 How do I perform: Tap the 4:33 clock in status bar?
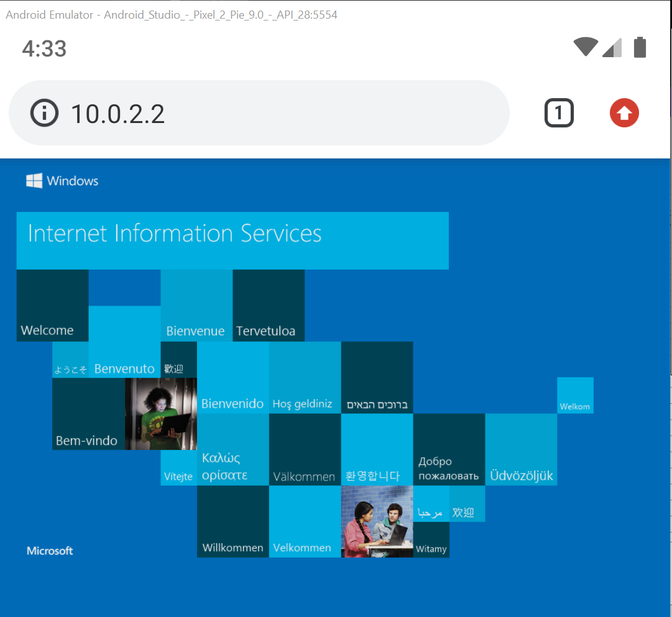[x=45, y=48]
